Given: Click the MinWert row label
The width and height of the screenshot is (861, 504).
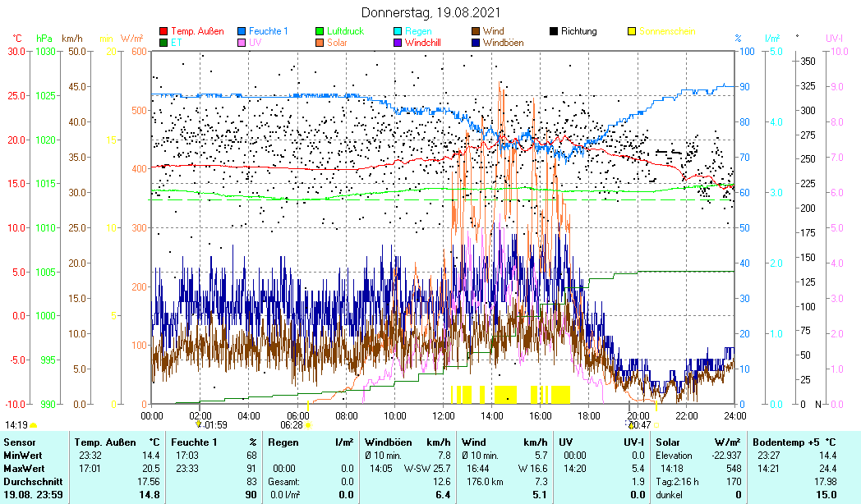Looking at the screenshot, I should (x=22, y=456).
